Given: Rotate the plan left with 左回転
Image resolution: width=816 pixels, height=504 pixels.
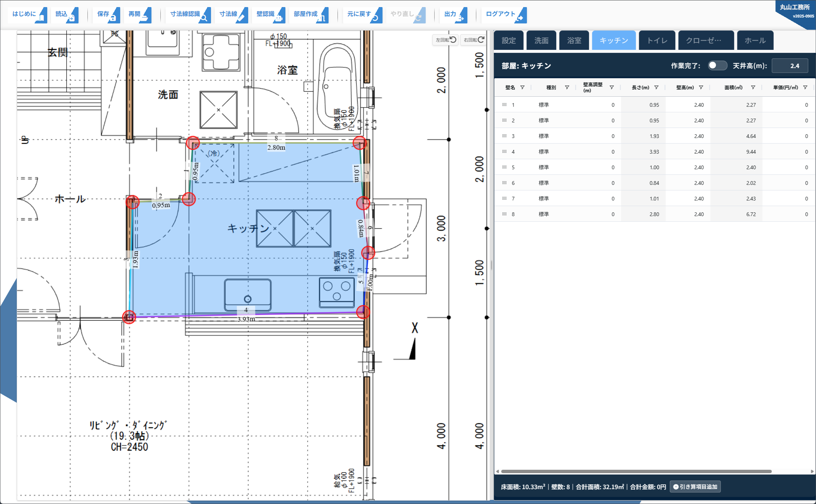Looking at the screenshot, I should [445, 40].
